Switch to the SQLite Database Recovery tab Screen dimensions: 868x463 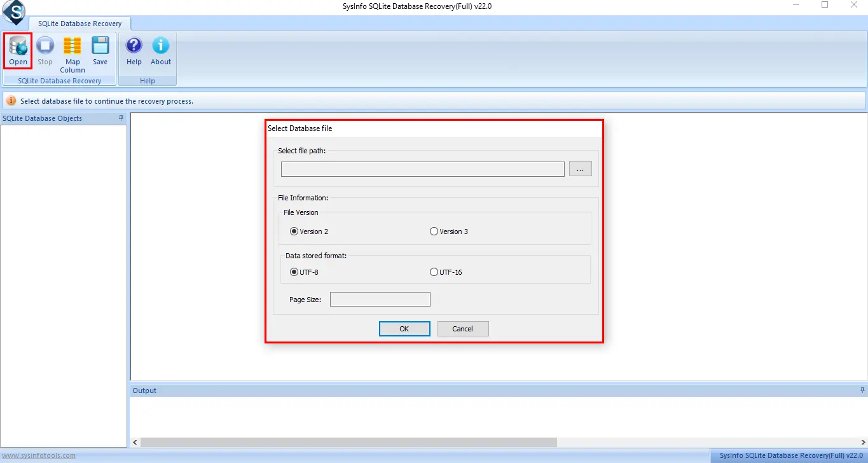79,23
